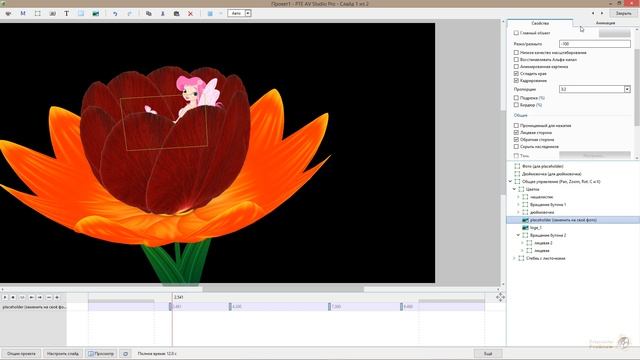Expand the Вращение бутона 1 node
The width and height of the screenshot is (640, 360).
518,204
